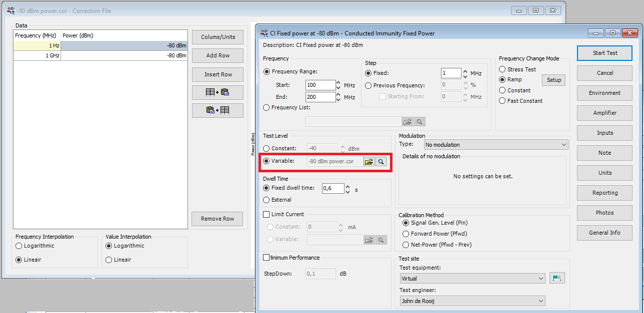Viewport: 644px width, 313px height.
Task: Select Constant test level option
Action: 266,149
